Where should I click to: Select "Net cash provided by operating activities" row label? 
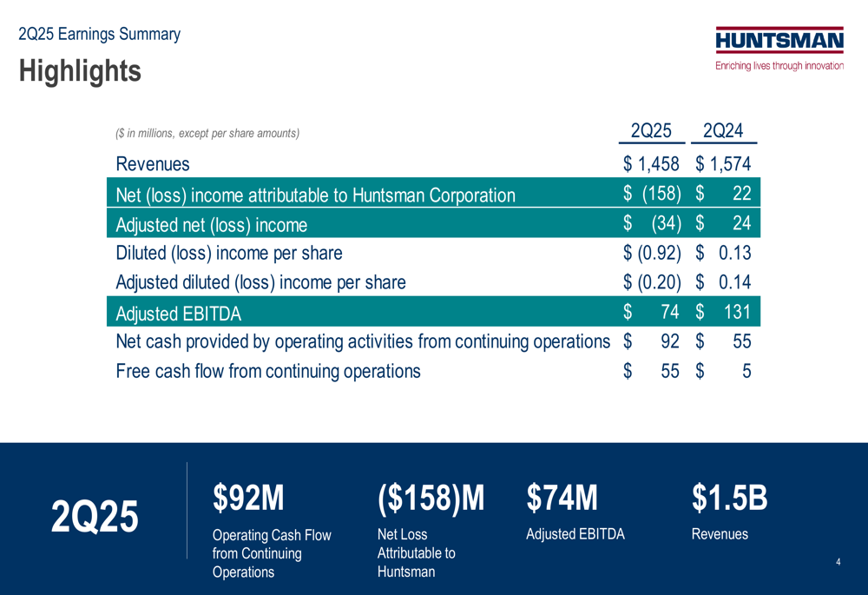coord(363,342)
